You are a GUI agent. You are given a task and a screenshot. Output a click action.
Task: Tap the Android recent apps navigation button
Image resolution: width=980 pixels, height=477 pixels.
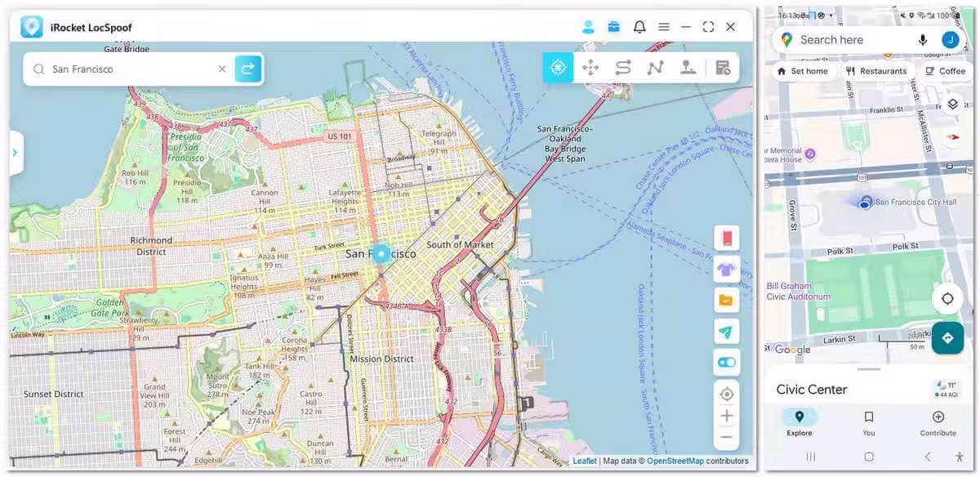(x=811, y=457)
